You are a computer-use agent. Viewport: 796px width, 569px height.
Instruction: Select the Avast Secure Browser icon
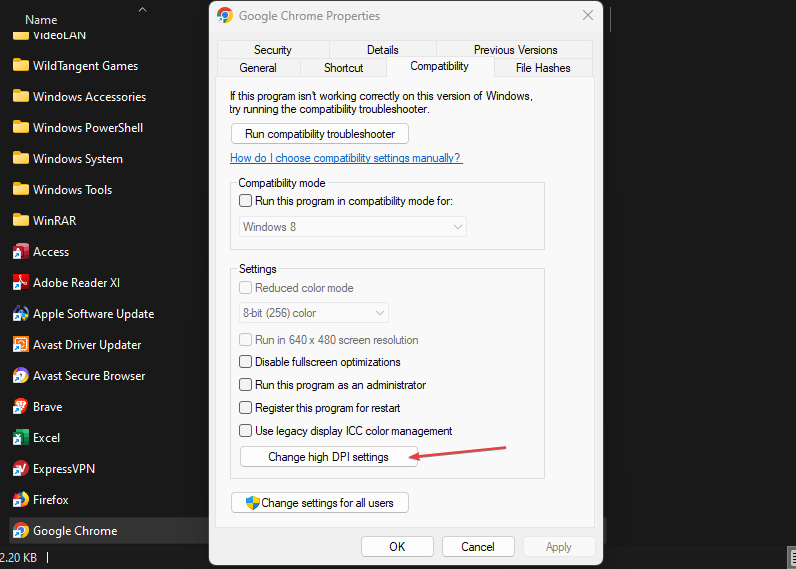coord(20,376)
